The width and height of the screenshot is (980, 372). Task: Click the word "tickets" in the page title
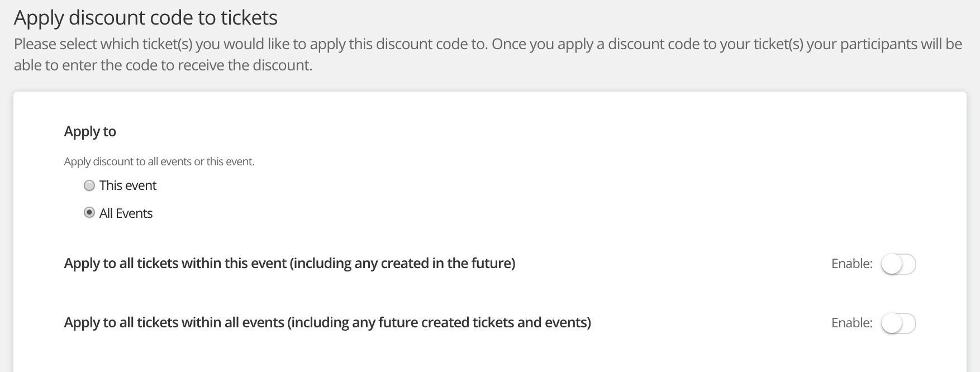[249, 18]
